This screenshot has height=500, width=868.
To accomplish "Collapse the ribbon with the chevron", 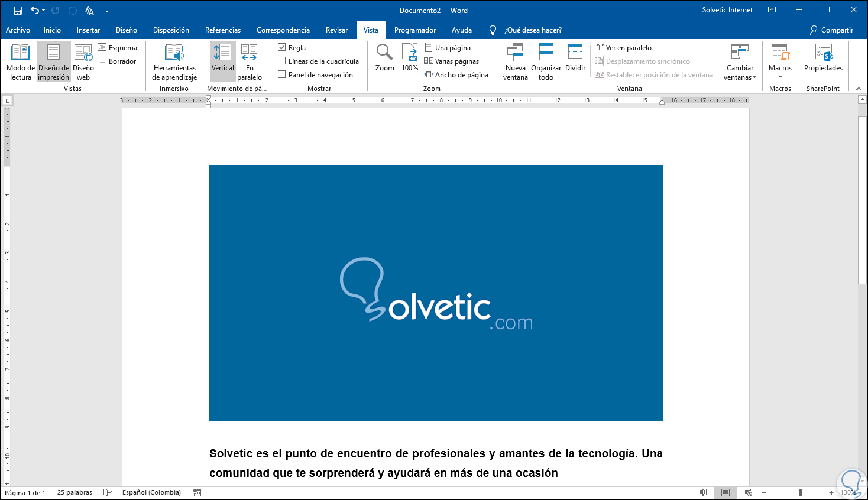I will [x=859, y=89].
